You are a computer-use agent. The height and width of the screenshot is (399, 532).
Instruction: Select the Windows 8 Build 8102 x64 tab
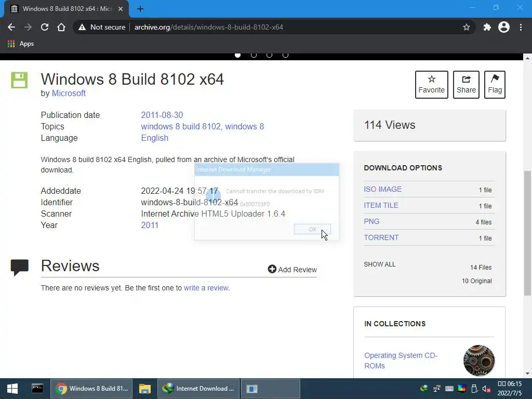(x=66, y=9)
